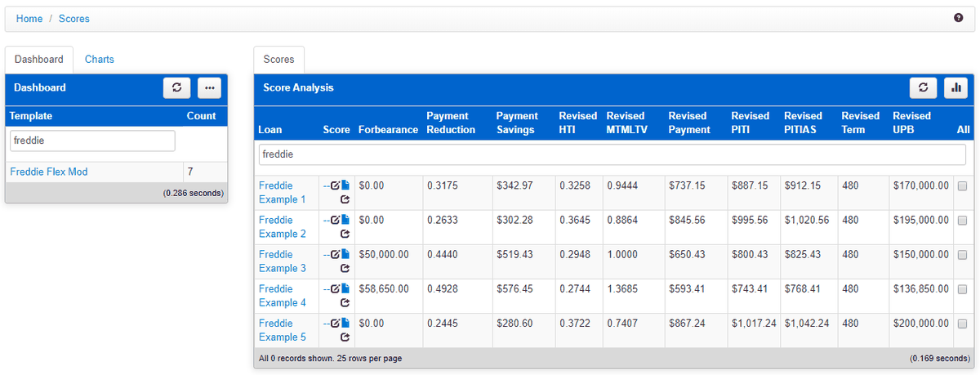Open Score Analysis bar chart button
980x375 pixels.
pos(955,87)
